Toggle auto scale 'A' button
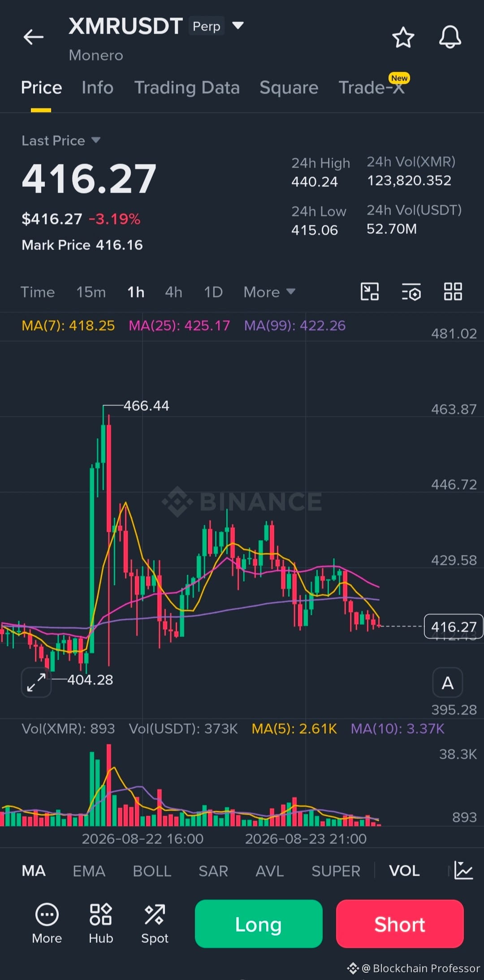Image resolution: width=484 pixels, height=980 pixels. [447, 683]
